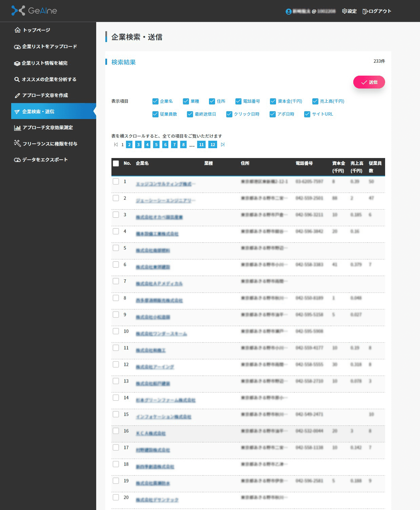Open company name link in row 19

(153, 483)
